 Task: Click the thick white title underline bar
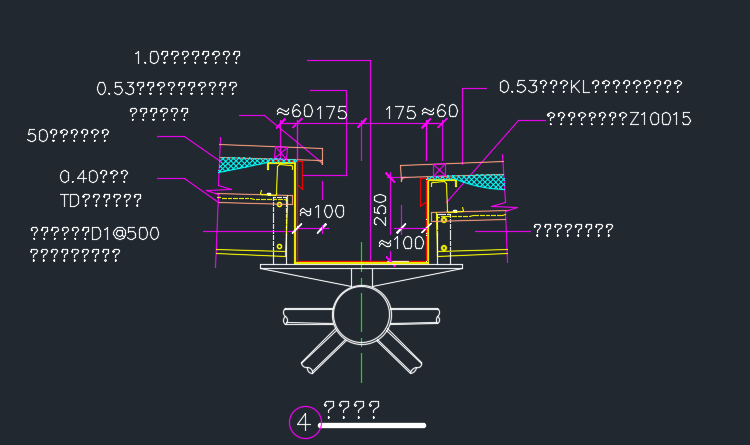[372, 425]
